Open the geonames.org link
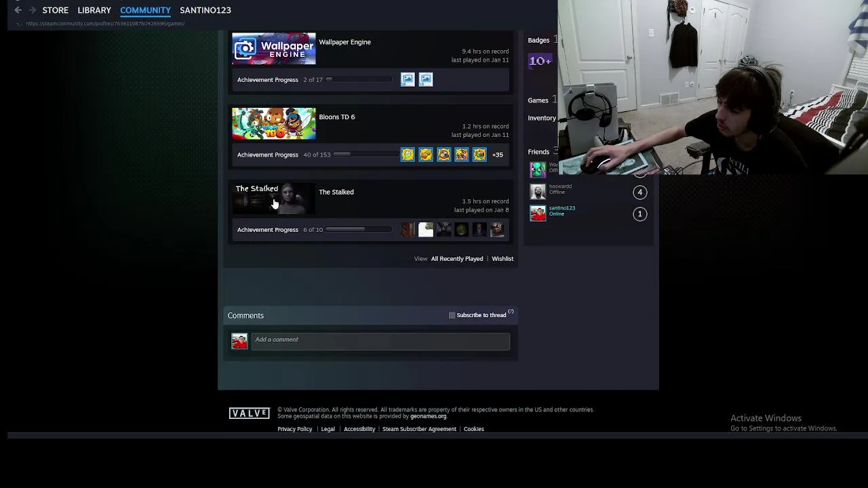 click(428, 416)
